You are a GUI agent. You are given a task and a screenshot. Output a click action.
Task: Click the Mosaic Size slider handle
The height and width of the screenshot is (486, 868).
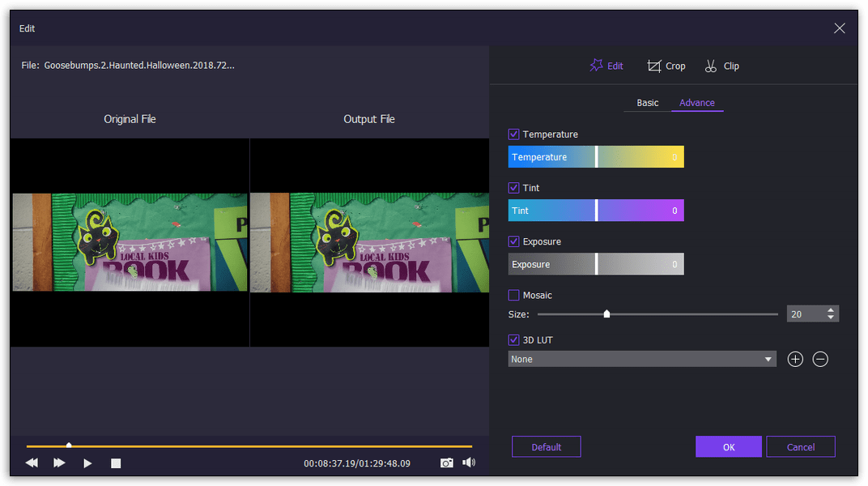tap(606, 313)
